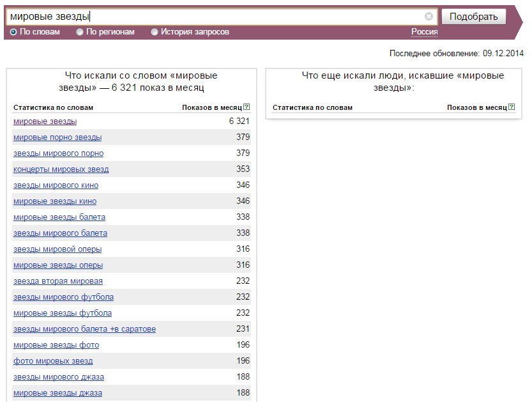Select the По регионам radio button

point(80,32)
